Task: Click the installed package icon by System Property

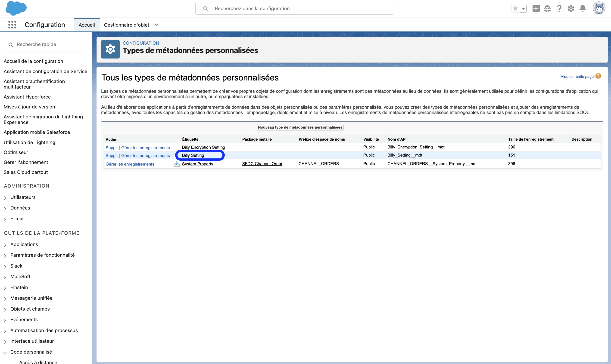Action: point(177,164)
